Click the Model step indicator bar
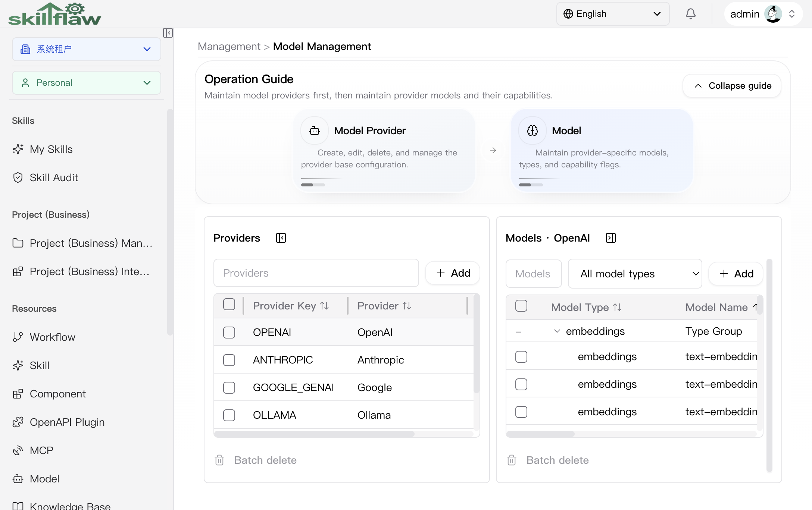 tap(531, 185)
